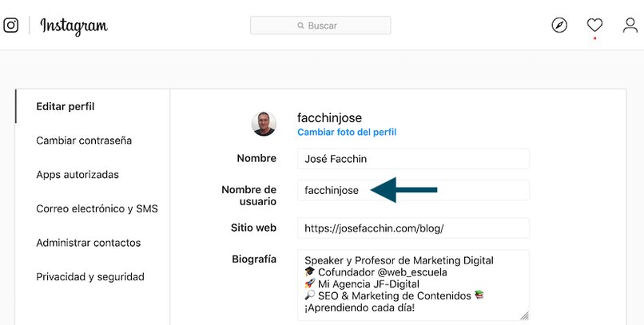
Task: Open the Explore compass icon
Action: click(559, 26)
